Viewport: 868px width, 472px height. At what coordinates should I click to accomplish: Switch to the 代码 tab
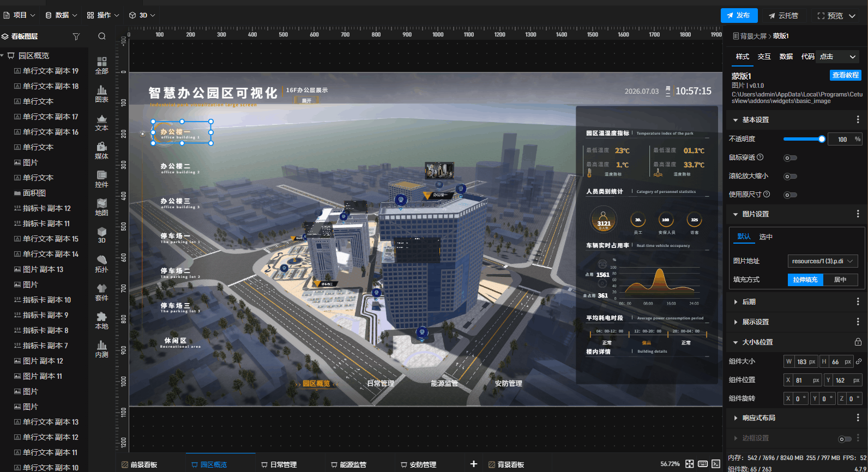tap(808, 57)
